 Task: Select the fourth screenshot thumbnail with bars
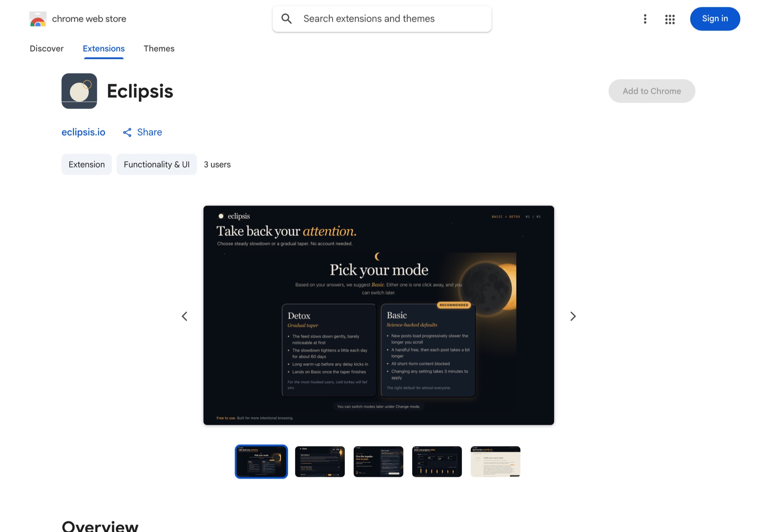tap(437, 461)
